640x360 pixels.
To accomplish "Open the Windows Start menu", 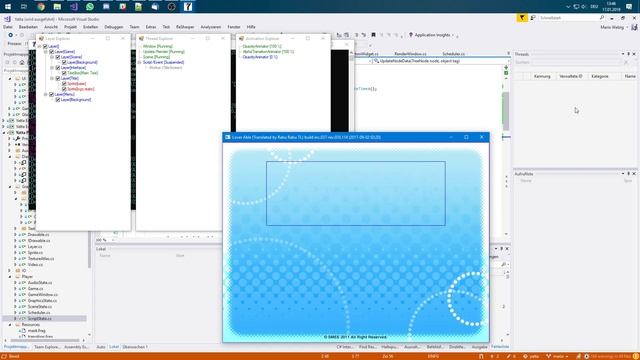I will 8,7.
